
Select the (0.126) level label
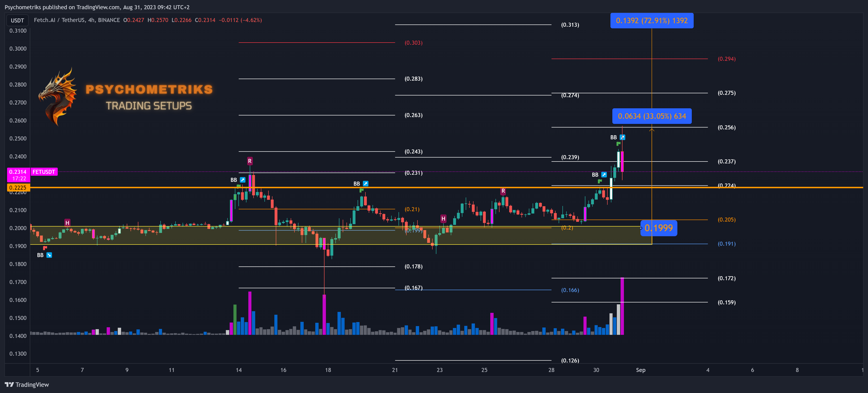click(570, 360)
